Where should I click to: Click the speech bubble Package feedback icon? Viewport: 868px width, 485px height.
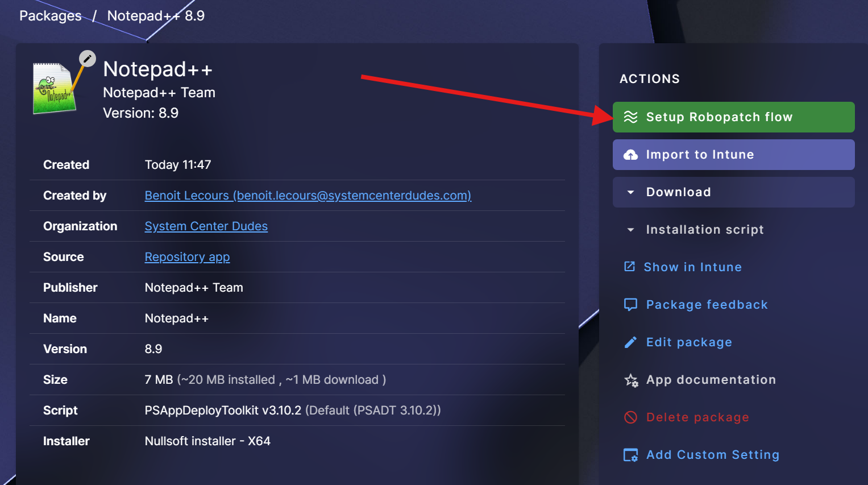tap(630, 305)
